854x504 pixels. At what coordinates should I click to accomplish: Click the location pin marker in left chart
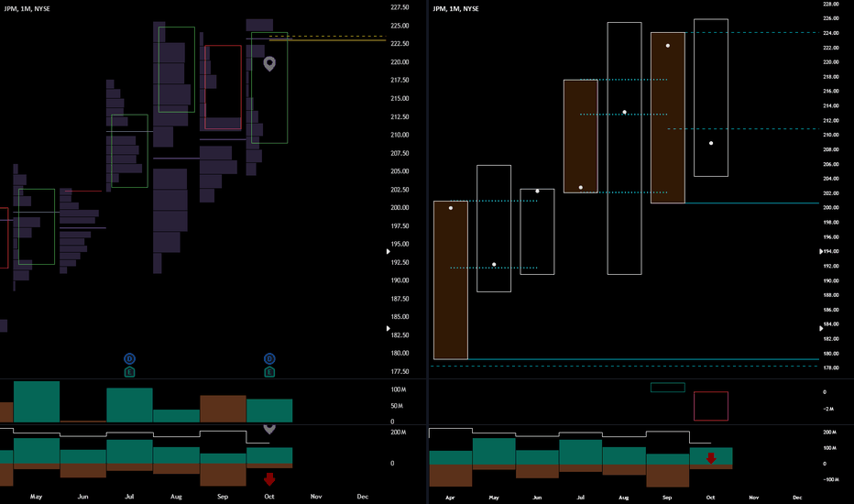269,64
